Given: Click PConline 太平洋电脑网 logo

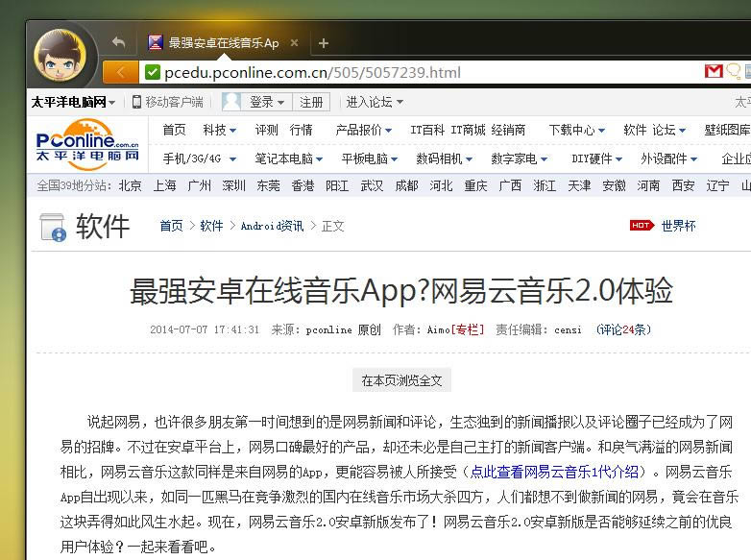Looking at the screenshot, I should point(87,144).
